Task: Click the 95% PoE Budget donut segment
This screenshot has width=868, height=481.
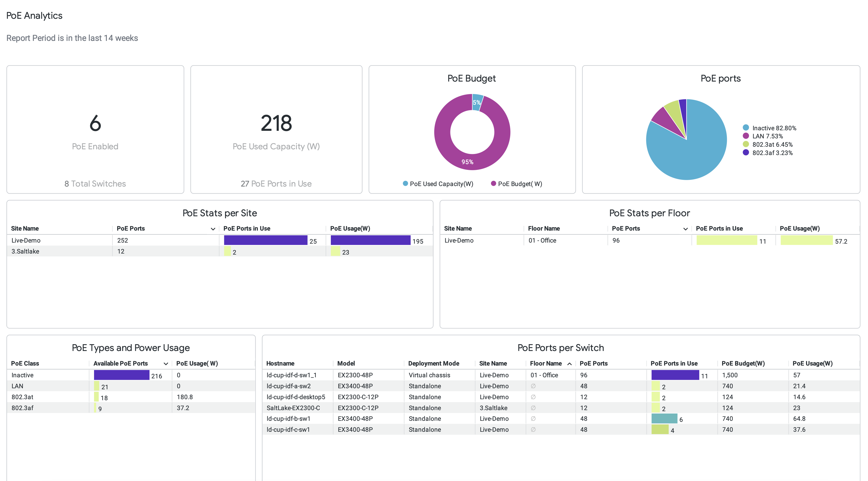Action: pos(467,162)
